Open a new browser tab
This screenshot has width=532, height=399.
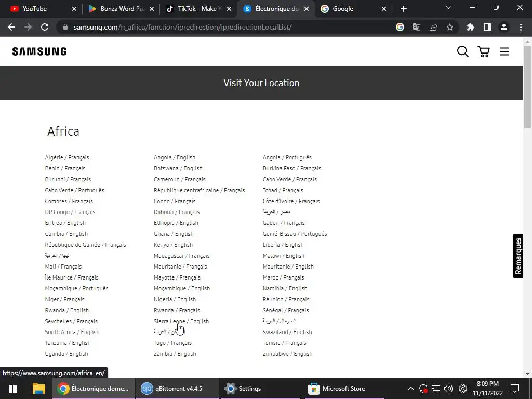pyautogui.click(x=403, y=9)
